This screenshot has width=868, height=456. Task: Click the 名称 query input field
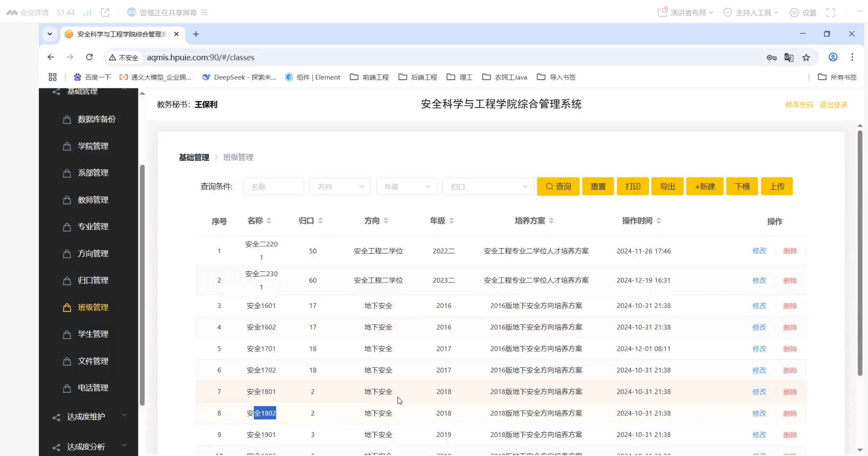[273, 186]
